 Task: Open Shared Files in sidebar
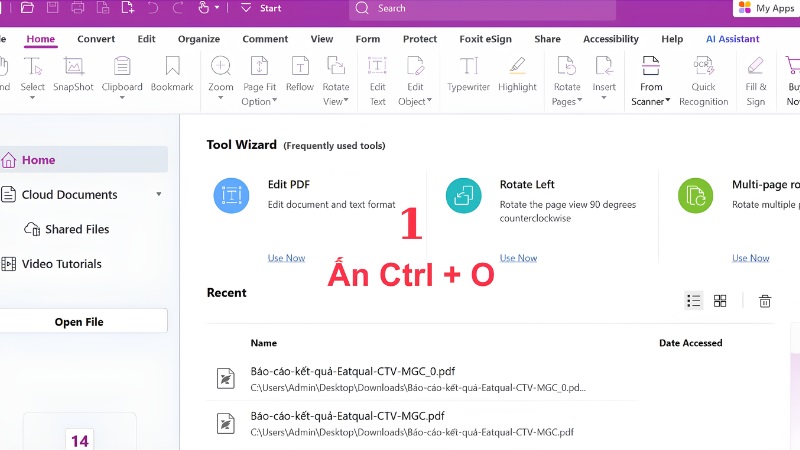point(66,229)
